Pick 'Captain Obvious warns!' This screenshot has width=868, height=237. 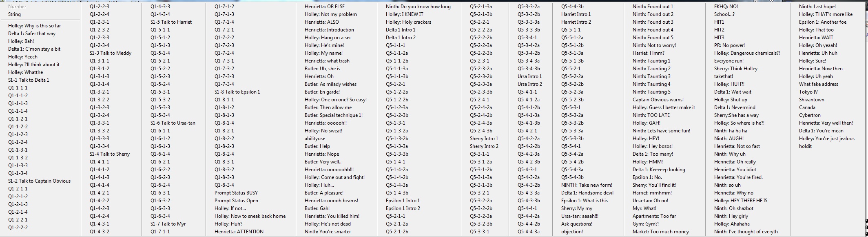coord(658,100)
